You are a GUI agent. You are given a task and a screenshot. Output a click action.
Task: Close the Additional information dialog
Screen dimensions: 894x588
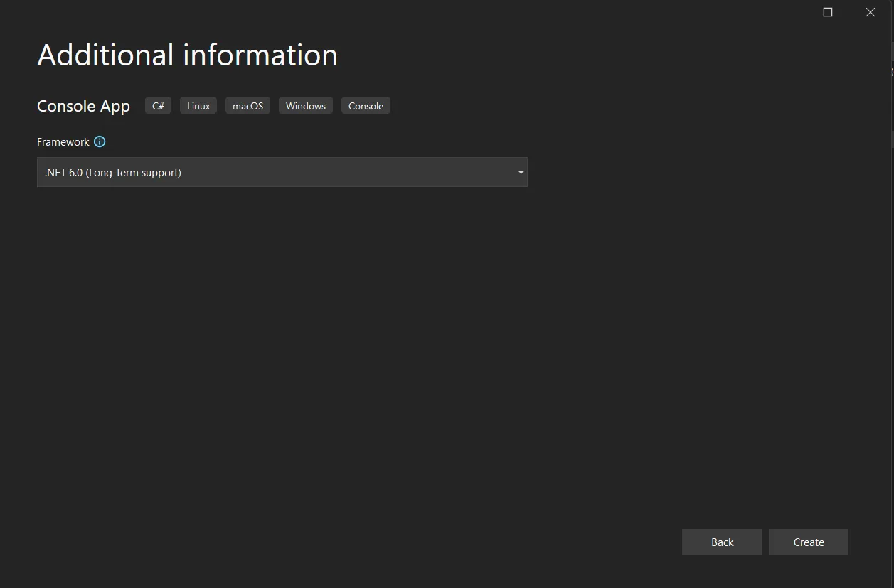point(870,12)
